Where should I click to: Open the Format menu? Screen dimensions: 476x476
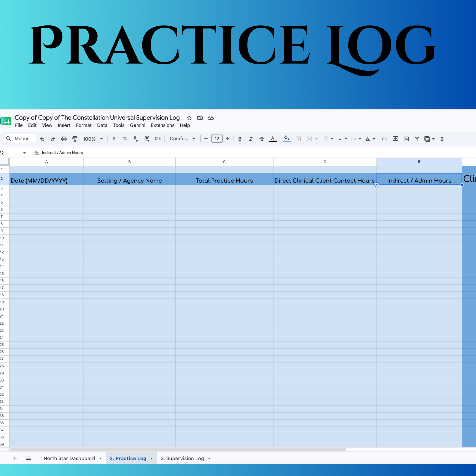click(x=84, y=125)
